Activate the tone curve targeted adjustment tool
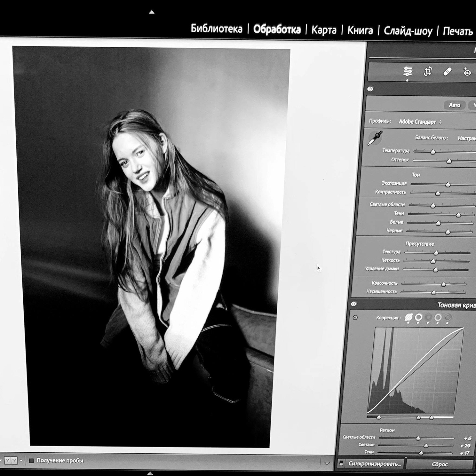 355,318
